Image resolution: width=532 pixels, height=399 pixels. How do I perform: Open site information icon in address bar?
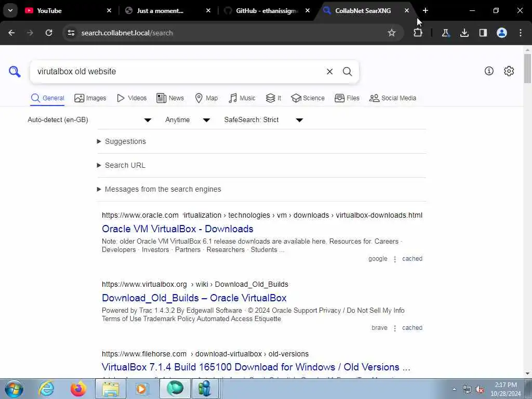[71, 33]
